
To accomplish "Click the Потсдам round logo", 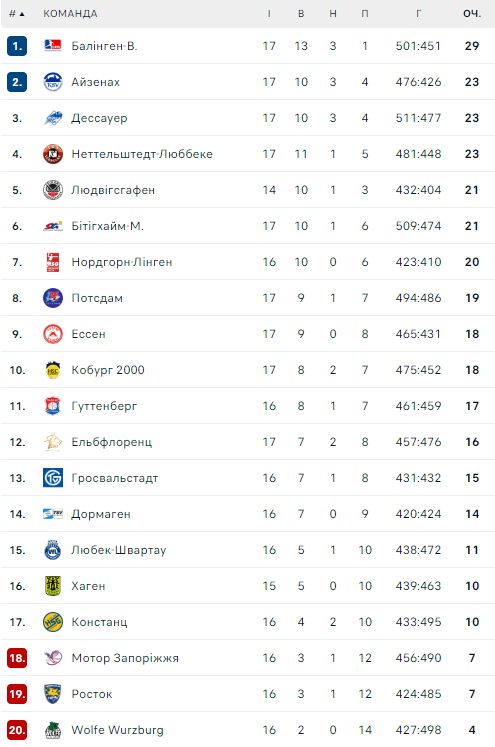I will [52, 298].
